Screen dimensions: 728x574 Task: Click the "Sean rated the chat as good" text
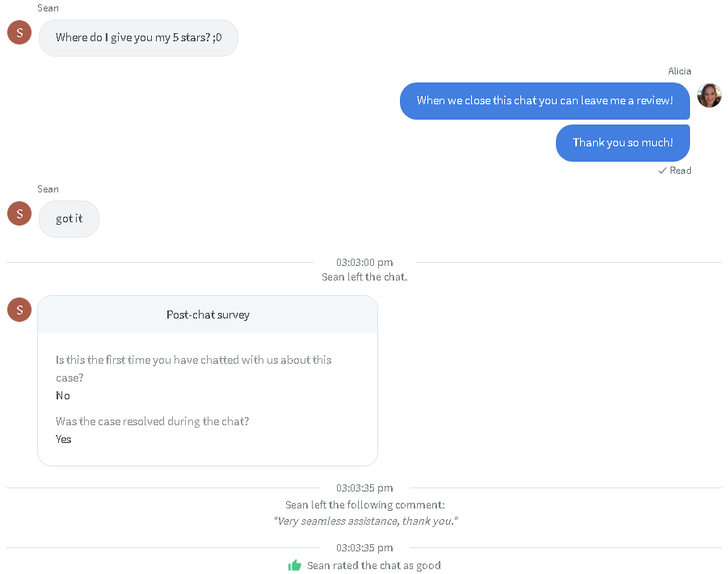[373, 565]
